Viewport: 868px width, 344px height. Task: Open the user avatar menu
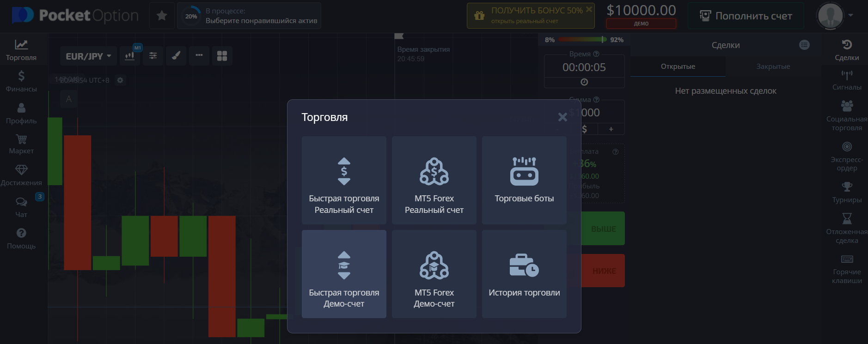click(x=835, y=15)
